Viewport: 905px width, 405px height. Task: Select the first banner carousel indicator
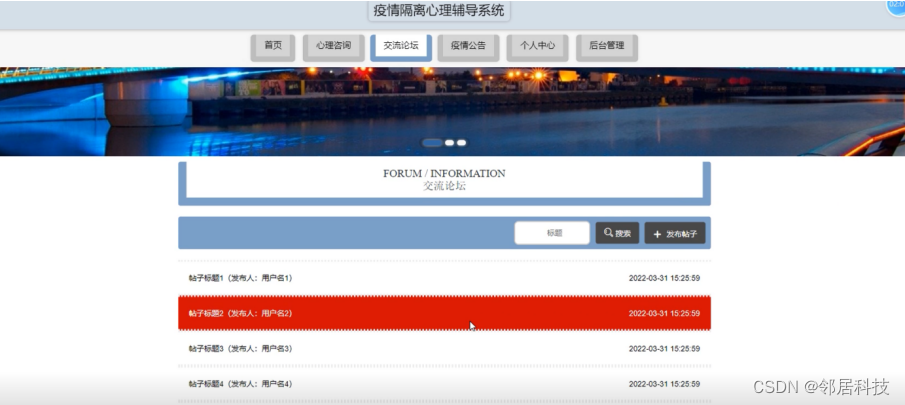pyautogui.click(x=432, y=142)
